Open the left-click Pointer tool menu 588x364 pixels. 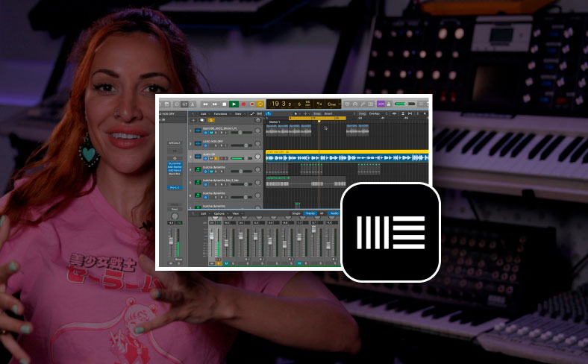click(298, 113)
